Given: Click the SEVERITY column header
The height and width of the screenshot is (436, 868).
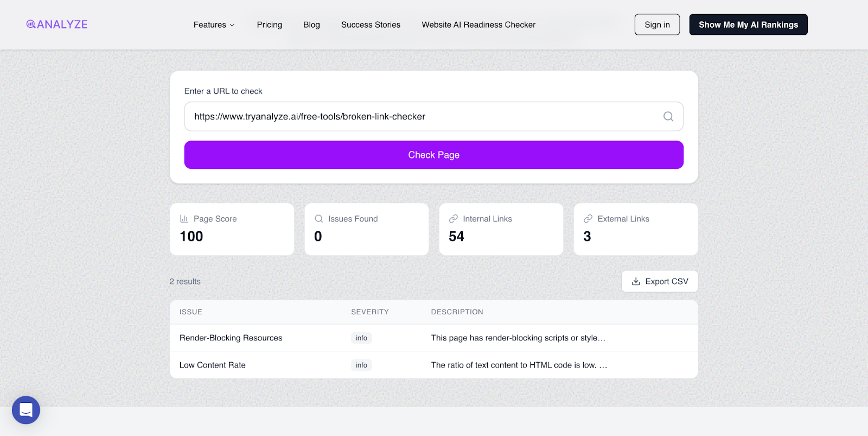Looking at the screenshot, I should tap(370, 312).
